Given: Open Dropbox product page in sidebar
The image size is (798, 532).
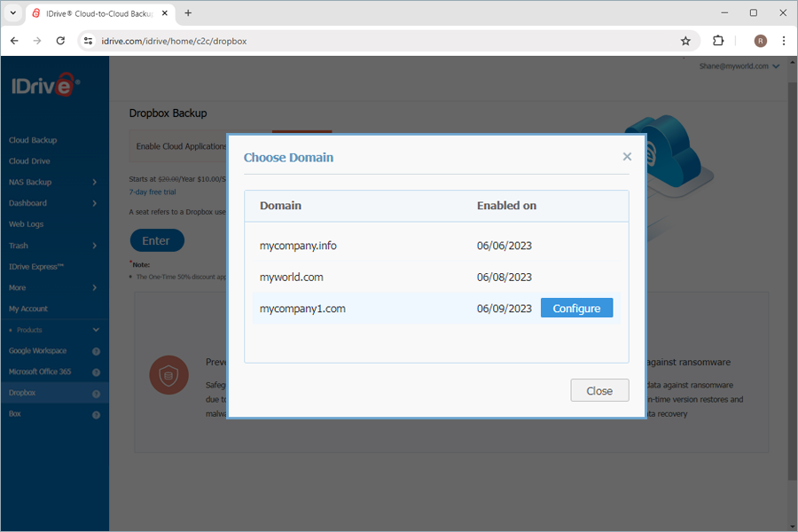Looking at the screenshot, I should 22,393.
